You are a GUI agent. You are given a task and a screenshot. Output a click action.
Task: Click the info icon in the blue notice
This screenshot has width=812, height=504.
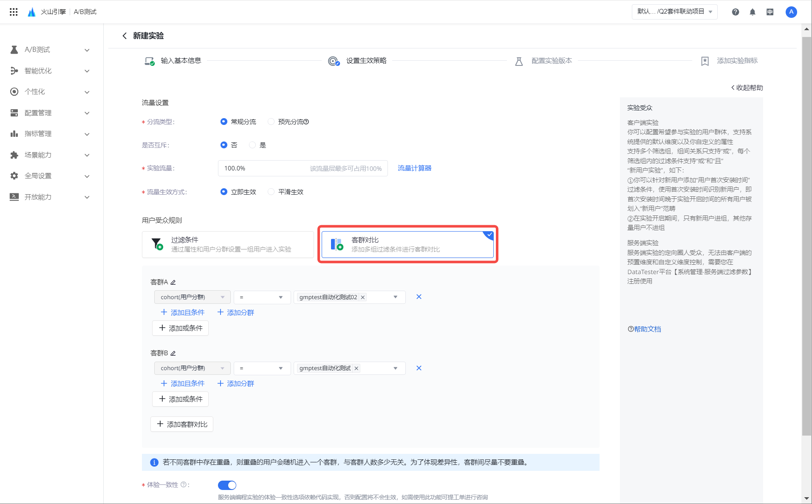(x=154, y=462)
